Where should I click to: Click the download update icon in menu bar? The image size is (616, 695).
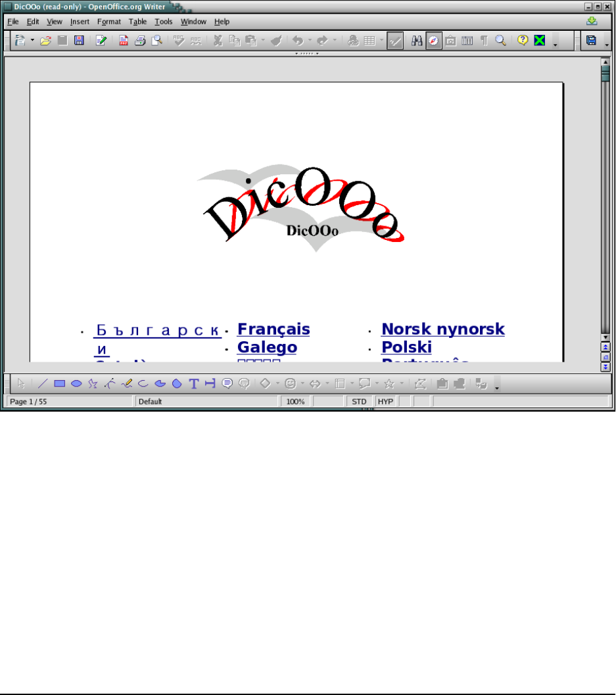[x=592, y=21]
